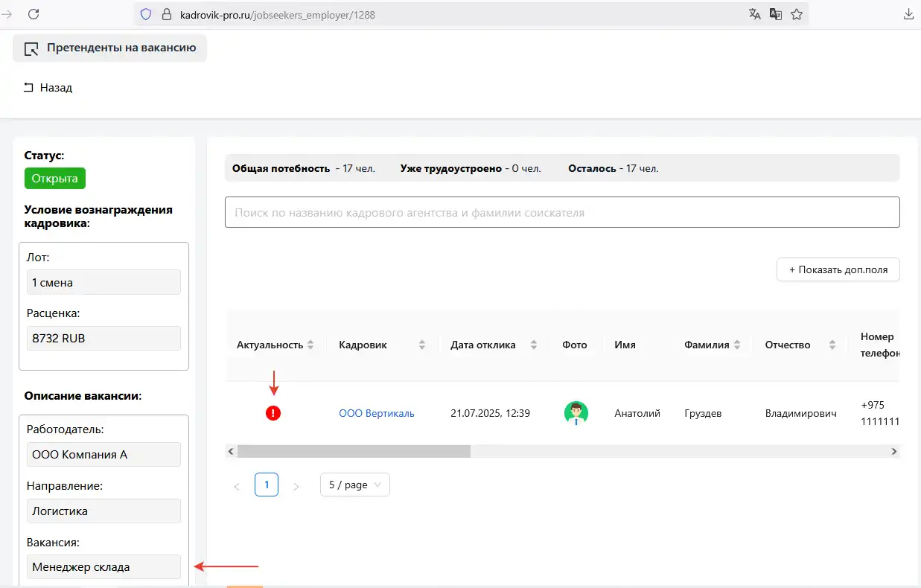Click the applicant's avatar photo
Viewport: 921px width, 588px height.
click(x=576, y=413)
